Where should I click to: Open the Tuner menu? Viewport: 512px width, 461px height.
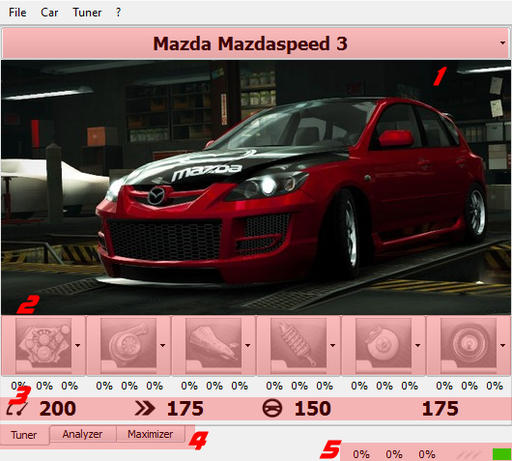coord(87,13)
